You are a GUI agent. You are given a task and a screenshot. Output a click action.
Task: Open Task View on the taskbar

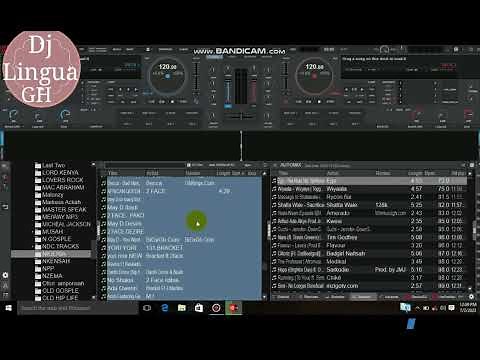147,308
